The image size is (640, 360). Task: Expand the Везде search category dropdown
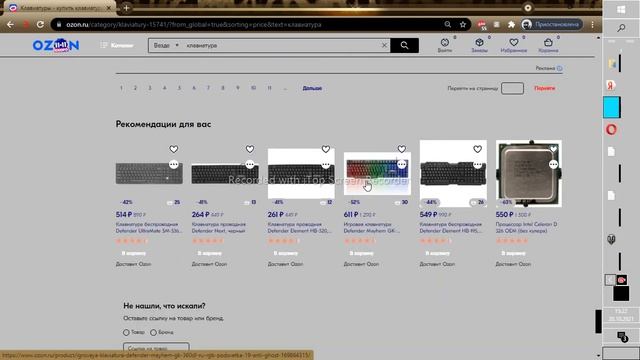coord(166,45)
